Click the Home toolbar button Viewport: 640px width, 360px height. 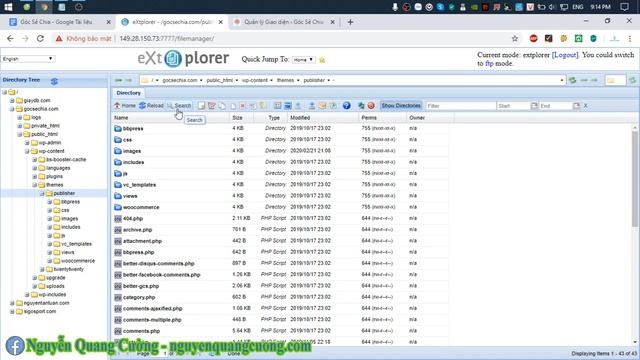(x=124, y=106)
